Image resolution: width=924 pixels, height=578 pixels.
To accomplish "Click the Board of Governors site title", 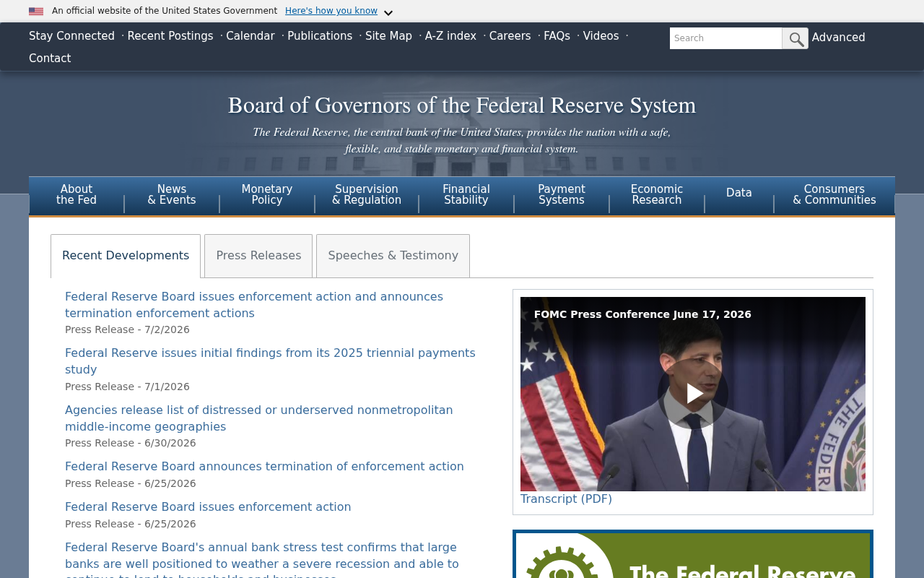I will pyautogui.click(x=462, y=105).
